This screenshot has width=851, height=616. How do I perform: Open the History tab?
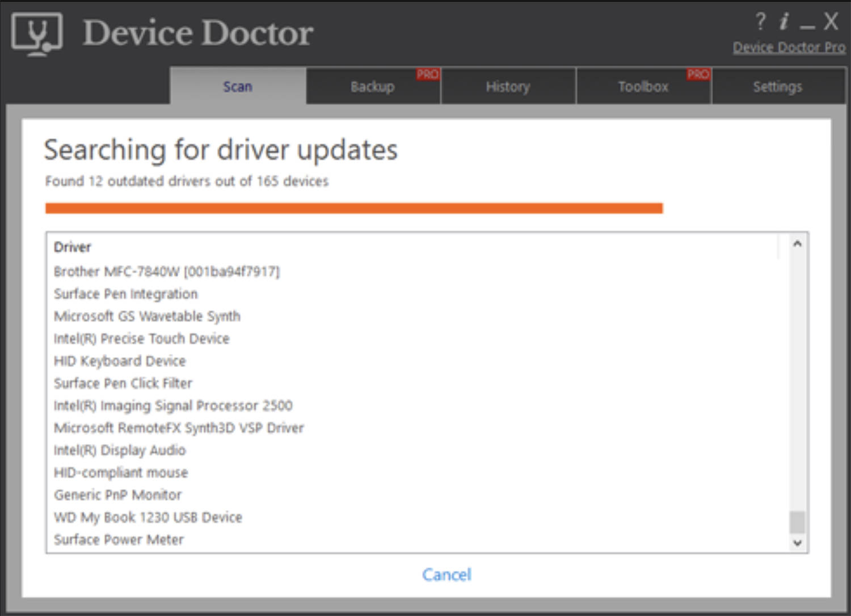coord(508,86)
